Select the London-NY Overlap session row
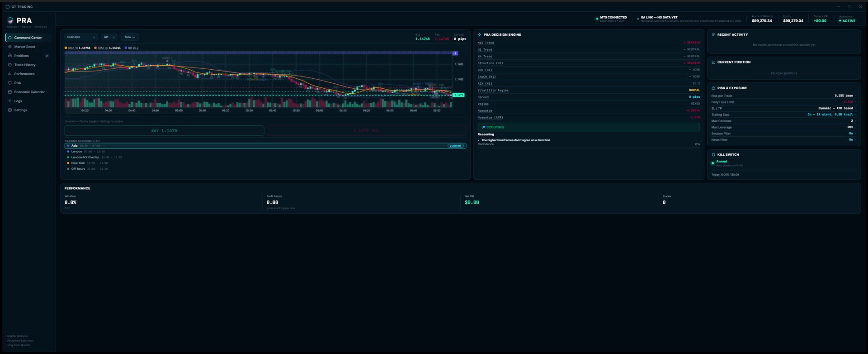Viewport: 868px width, 354px height. (x=265, y=158)
